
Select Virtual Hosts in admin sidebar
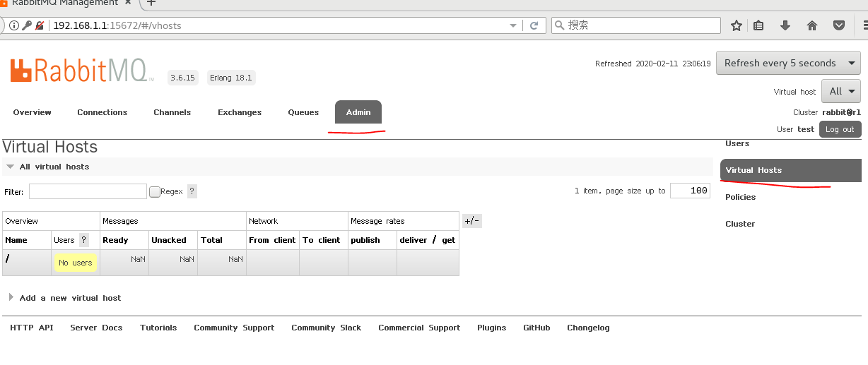pos(791,170)
